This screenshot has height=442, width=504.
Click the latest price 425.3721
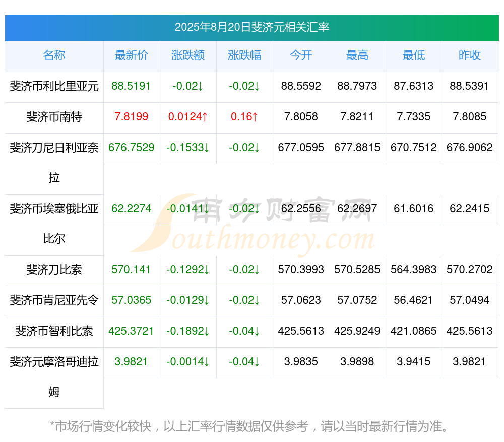coord(131,331)
